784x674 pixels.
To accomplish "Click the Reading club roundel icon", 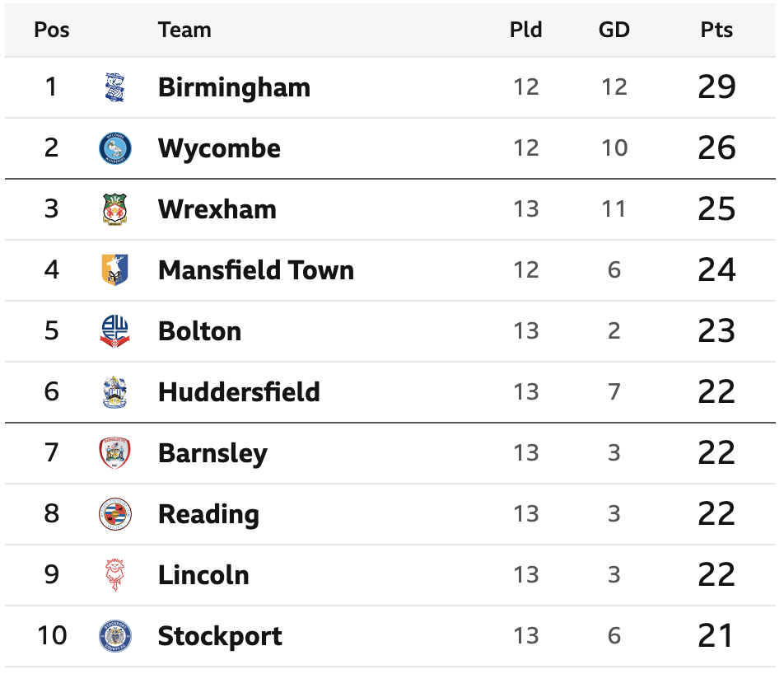I will tap(115, 514).
